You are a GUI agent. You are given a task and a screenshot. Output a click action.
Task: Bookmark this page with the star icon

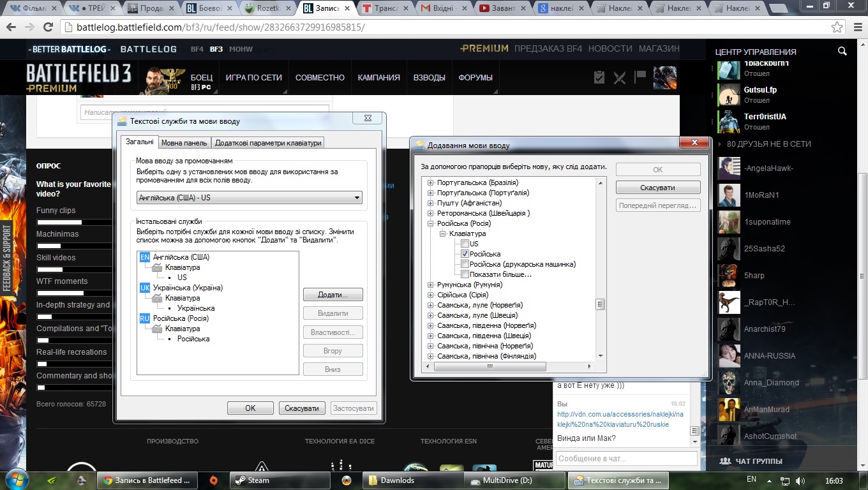coord(837,27)
